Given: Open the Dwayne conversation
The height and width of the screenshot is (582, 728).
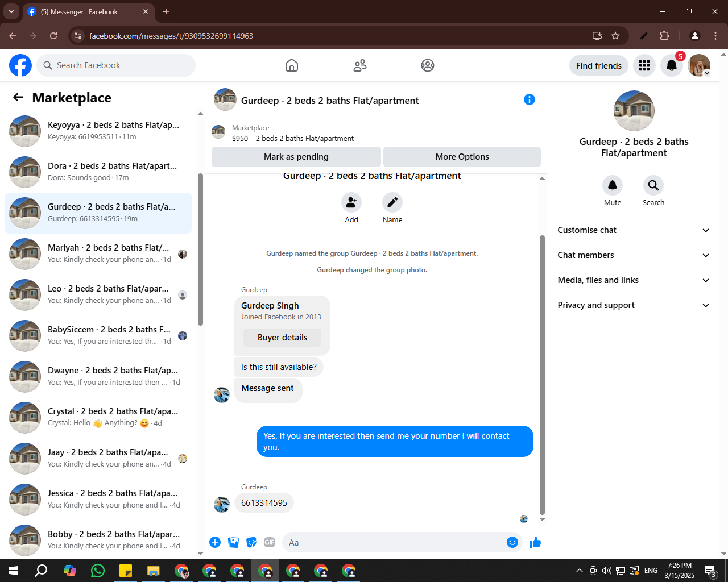Looking at the screenshot, I should [x=98, y=377].
